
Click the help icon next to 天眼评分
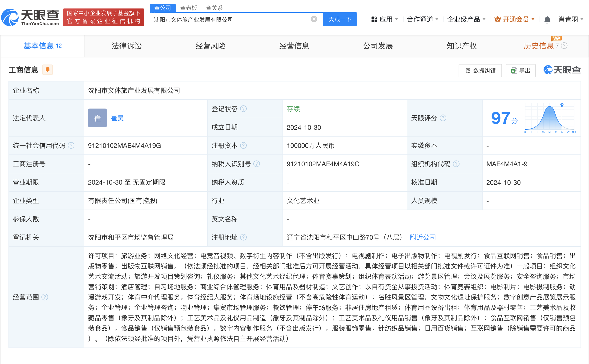443,118
